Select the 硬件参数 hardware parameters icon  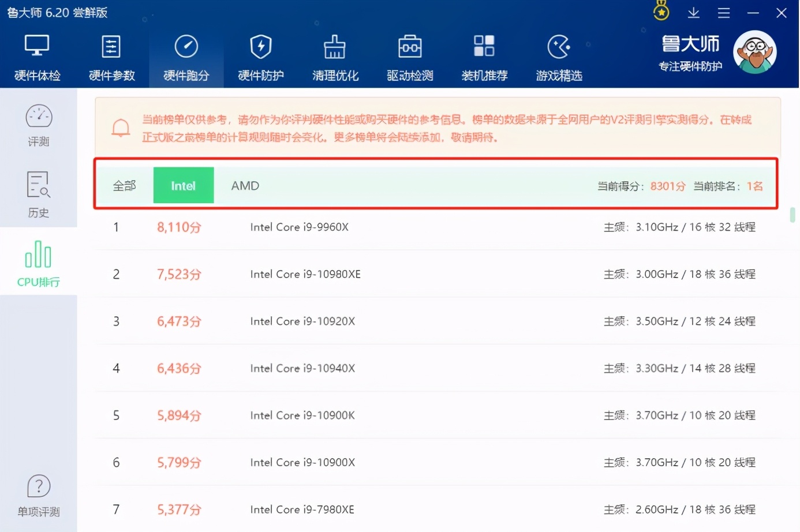pyautogui.click(x=111, y=57)
